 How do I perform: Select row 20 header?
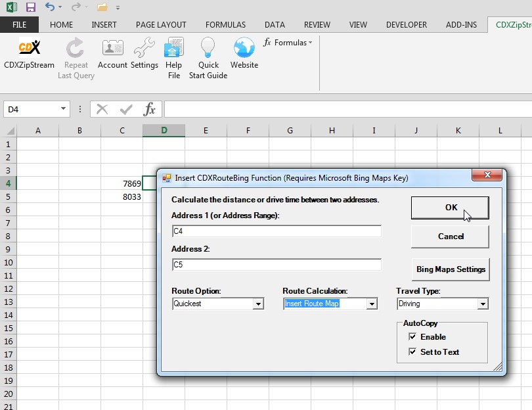click(8, 394)
